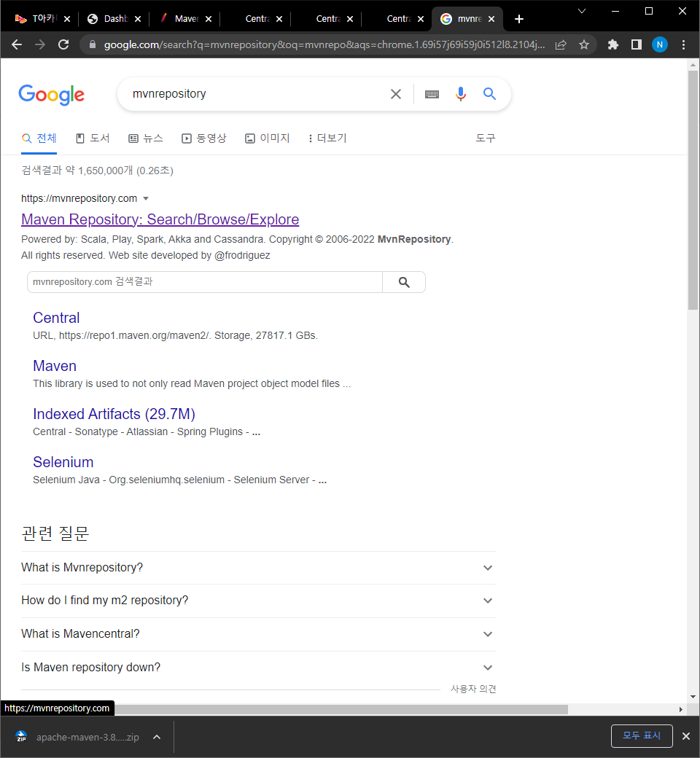Toggle the browser side panel
Image resolution: width=700 pixels, height=758 pixels.
tap(636, 44)
